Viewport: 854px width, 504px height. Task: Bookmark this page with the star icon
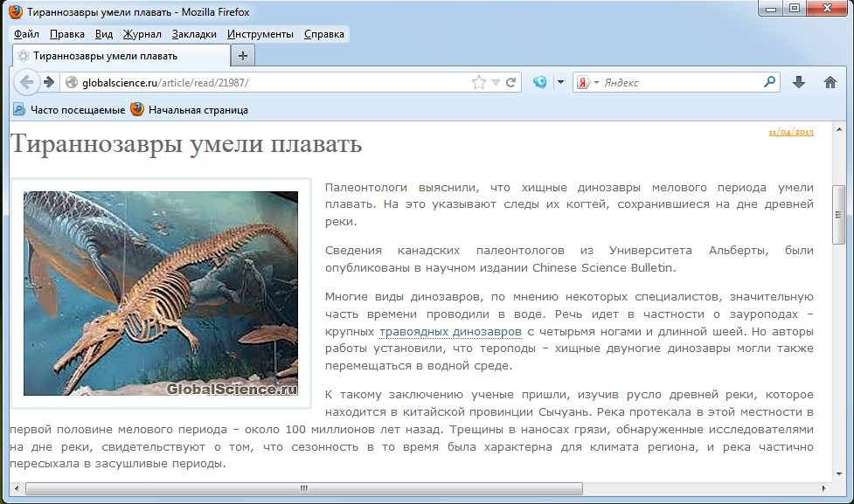click(x=478, y=82)
